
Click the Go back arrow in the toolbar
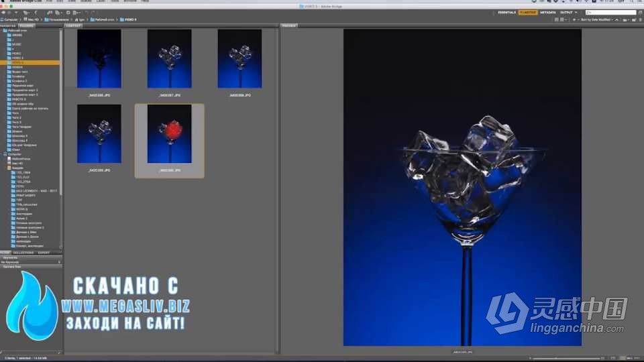coord(3,13)
